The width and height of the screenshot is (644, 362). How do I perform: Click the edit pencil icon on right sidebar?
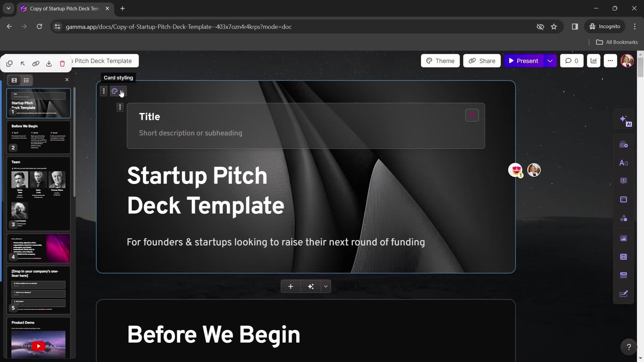click(x=624, y=293)
